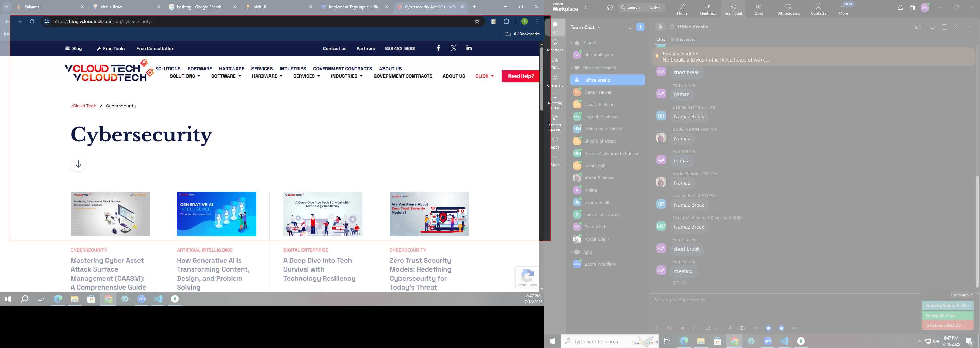Open screenshot options dropdown in message toolbar
The width and height of the screenshot is (980, 348).
pos(716,328)
